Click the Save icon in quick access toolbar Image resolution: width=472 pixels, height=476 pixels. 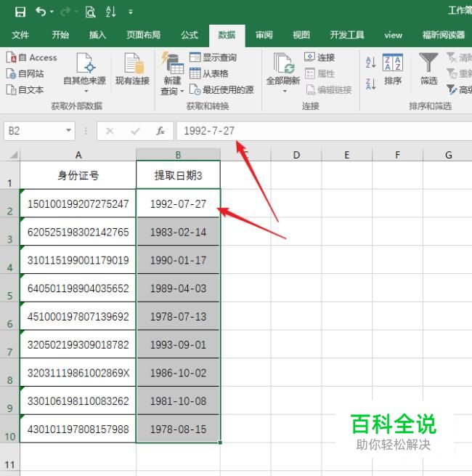20,12
